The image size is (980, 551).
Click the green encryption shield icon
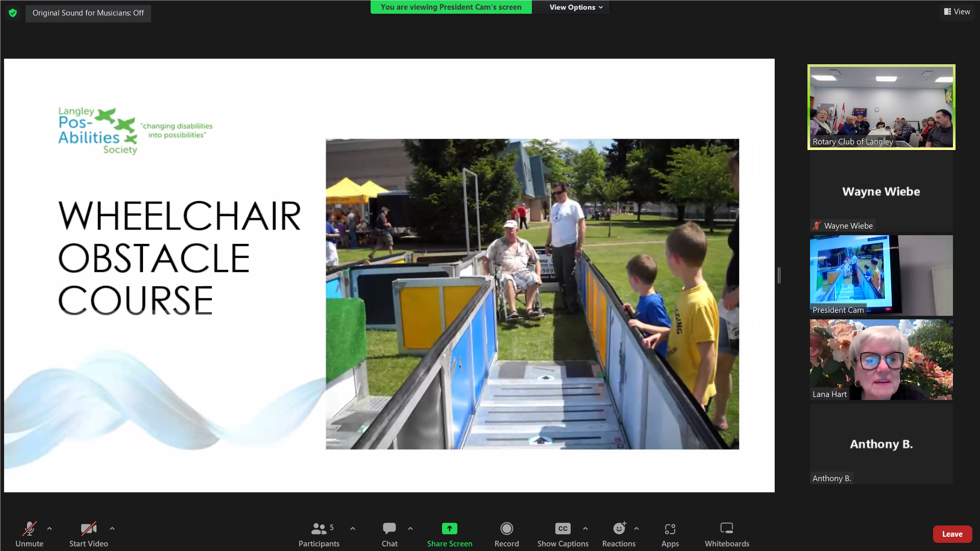tap(13, 13)
